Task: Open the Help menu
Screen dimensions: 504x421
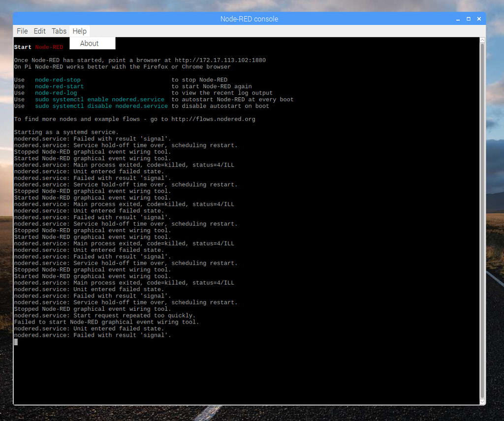Action: 79,31
